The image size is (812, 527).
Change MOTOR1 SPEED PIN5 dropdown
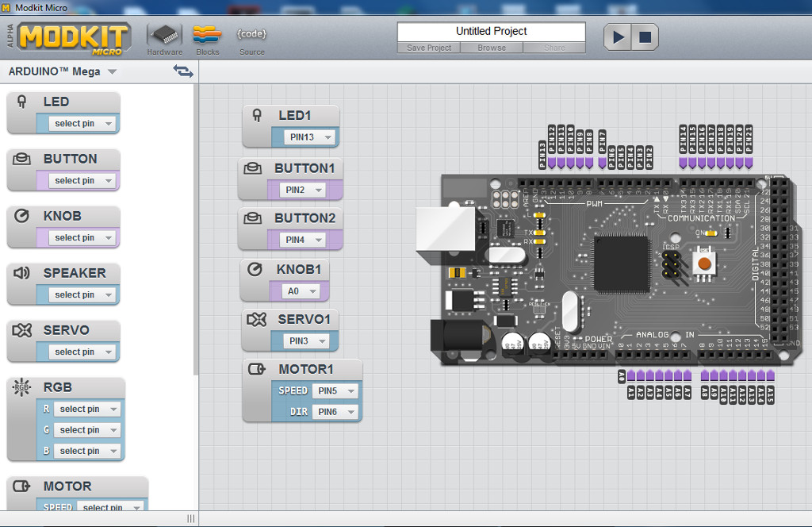[335, 390]
